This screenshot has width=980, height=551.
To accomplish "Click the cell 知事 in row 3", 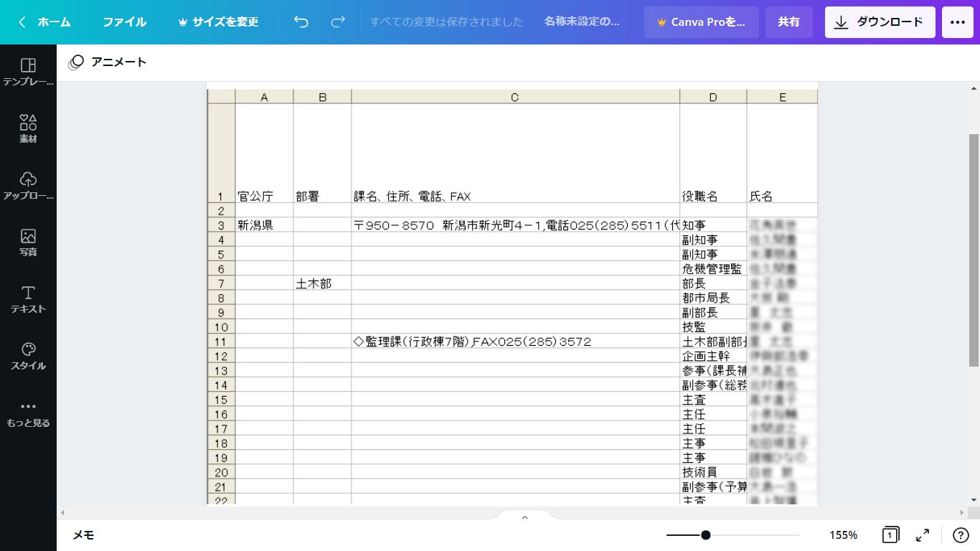I will [713, 225].
